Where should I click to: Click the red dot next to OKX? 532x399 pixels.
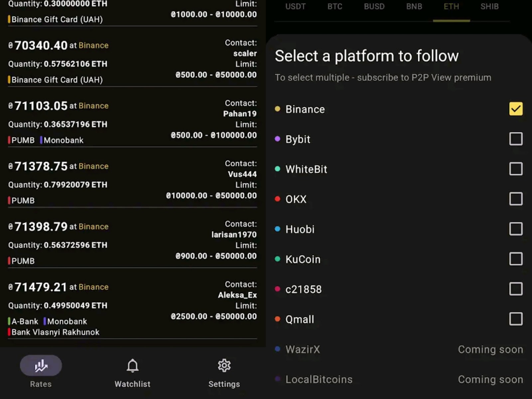click(x=277, y=199)
